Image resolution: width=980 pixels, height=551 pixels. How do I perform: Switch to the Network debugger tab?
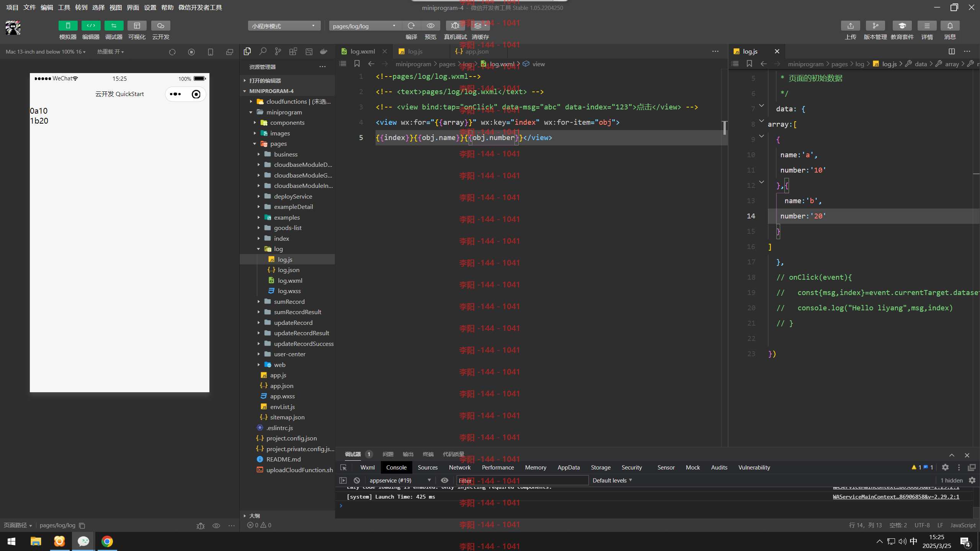click(x=460, y=467)
